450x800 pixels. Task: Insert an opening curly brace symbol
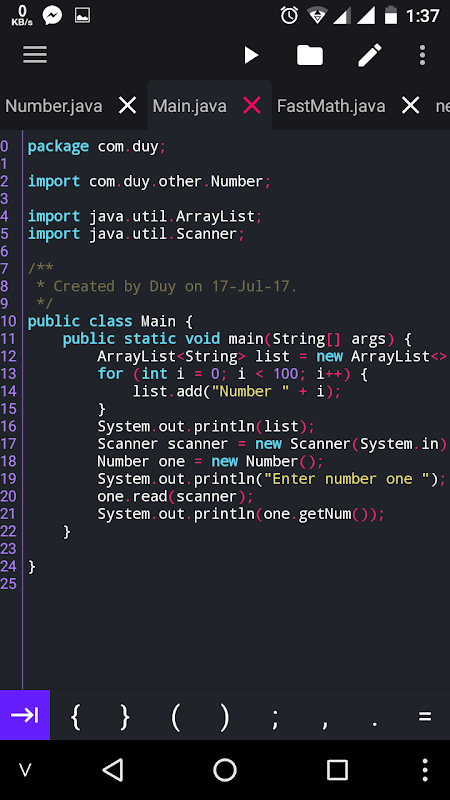[x=76, y=716]
